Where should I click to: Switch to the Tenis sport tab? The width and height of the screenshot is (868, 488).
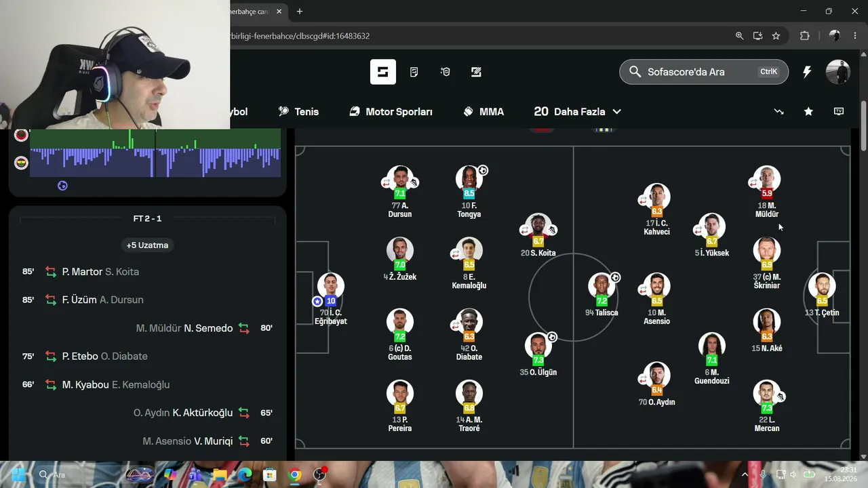[298, 112]
